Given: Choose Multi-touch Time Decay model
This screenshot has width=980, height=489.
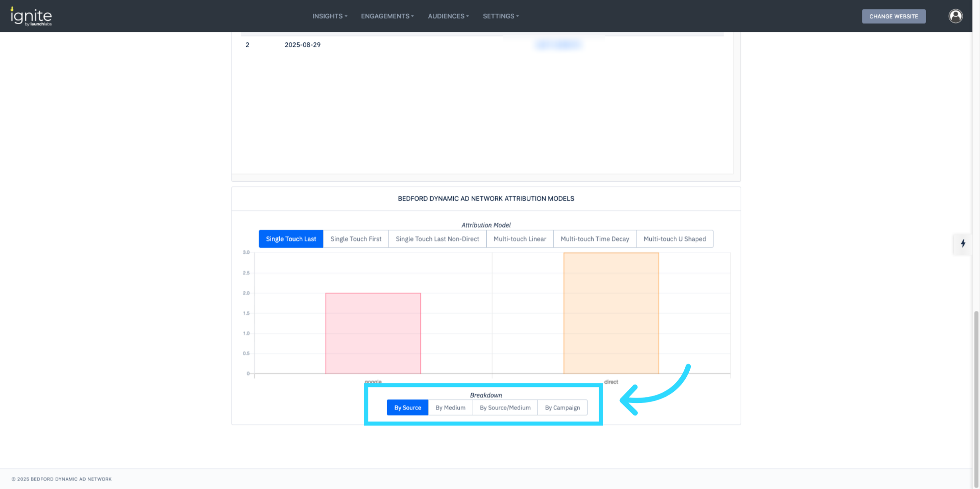Looking at the screenshot, I should [x=595, y=239].
